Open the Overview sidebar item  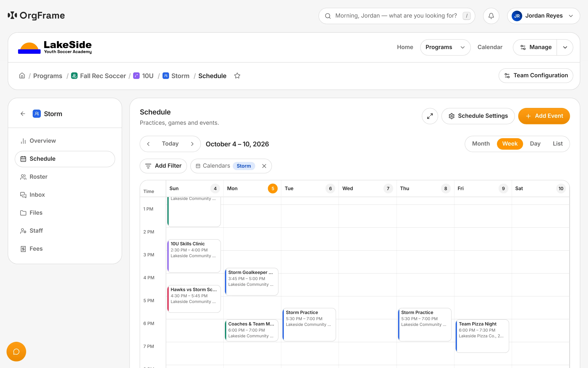click(65, 141)
